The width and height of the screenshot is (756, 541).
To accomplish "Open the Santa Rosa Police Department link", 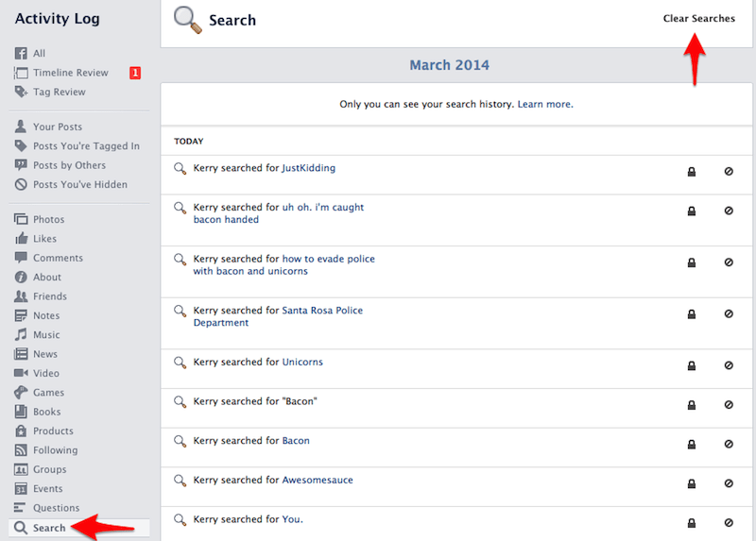I will (x=278, y=316).
